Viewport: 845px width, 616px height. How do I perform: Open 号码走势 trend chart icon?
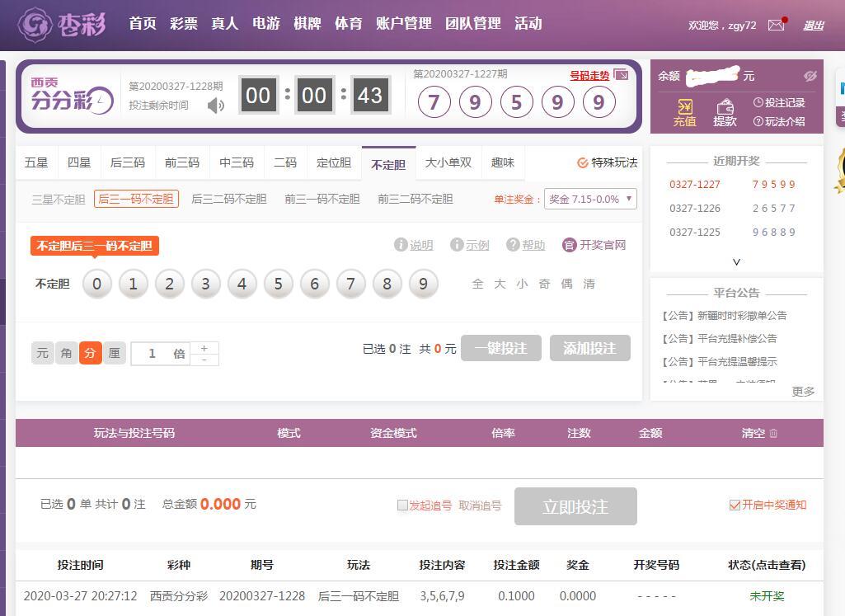pos(621,75)
